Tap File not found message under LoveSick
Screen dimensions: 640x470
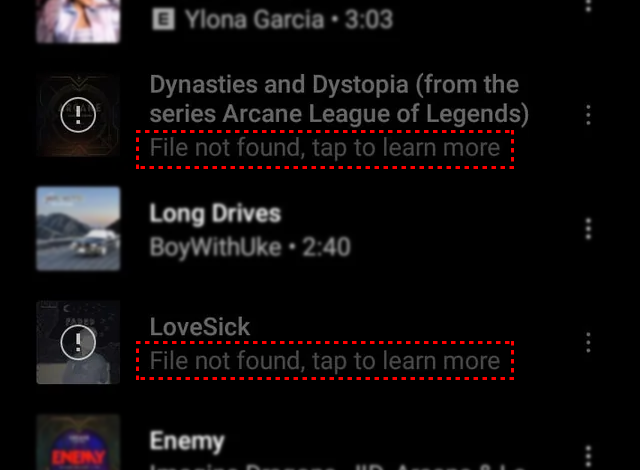325,361
